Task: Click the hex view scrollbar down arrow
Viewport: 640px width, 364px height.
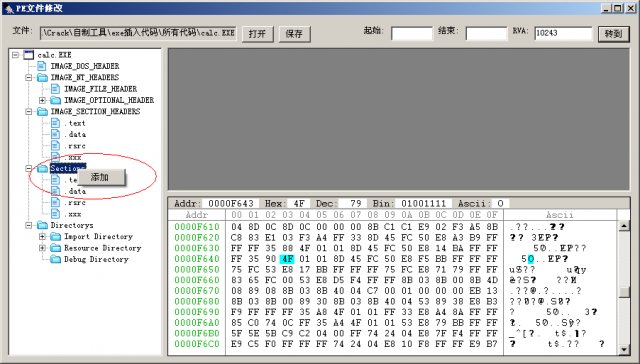Action: tap(624, 349)
